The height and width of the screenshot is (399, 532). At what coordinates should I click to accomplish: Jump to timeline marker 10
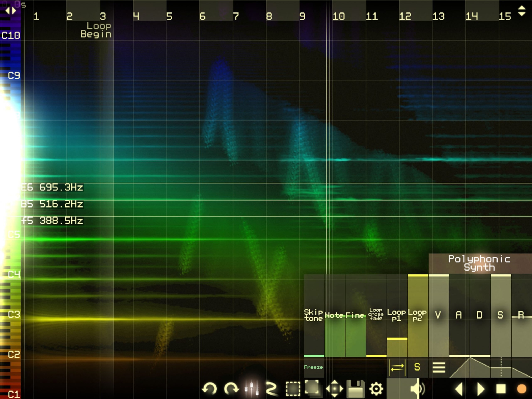339,16
